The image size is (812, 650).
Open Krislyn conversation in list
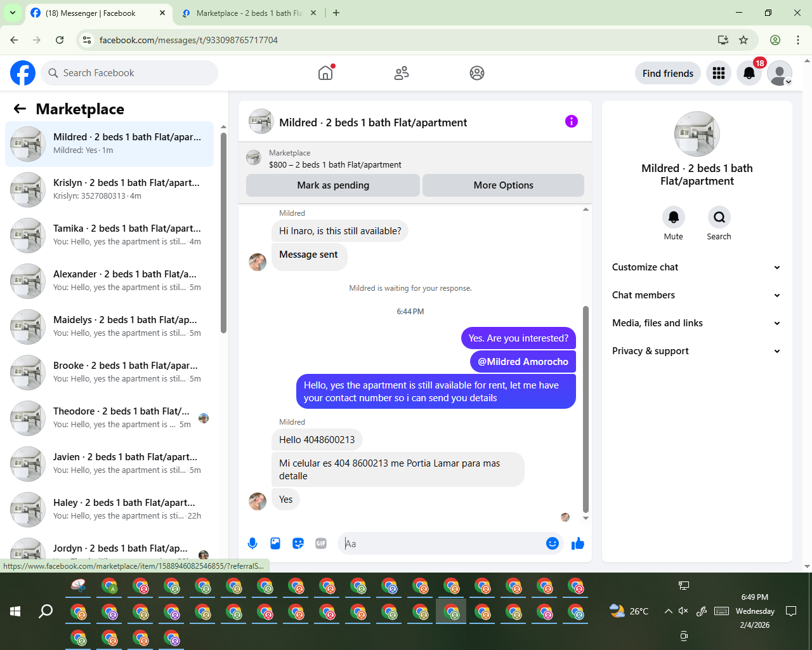click(109, 190)
